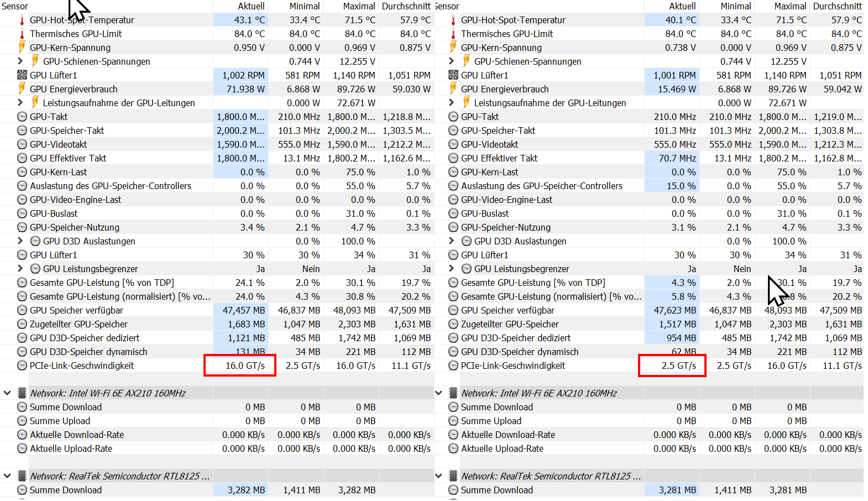Viewport: 868px width, 501px height.
Task: Click the Minimal column header in left list
Action: (x=305, y=6)
